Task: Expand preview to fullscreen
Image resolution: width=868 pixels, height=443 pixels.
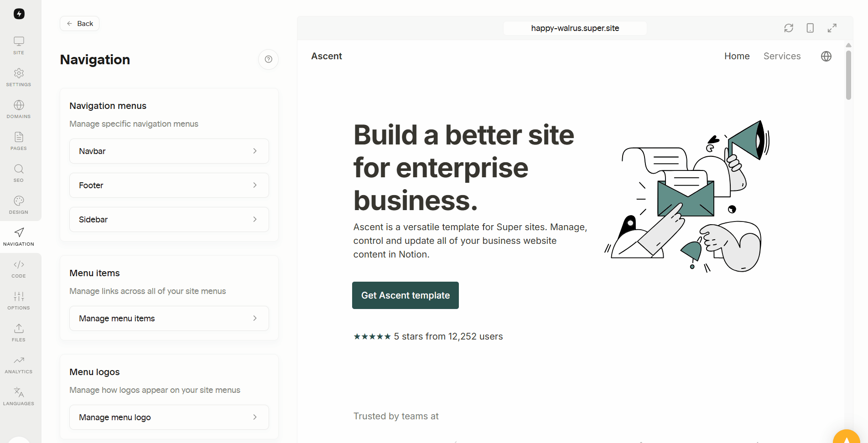Action: pyautogui.click(x=832, y=28)
